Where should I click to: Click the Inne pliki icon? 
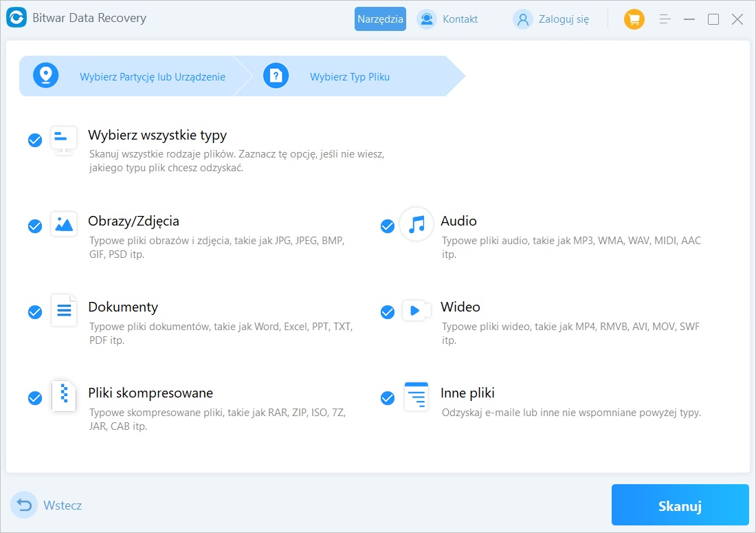click(416, 396)
